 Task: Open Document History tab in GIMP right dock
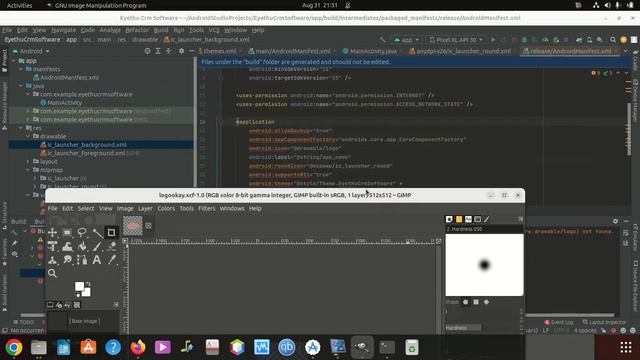click(x=478, y=220)
